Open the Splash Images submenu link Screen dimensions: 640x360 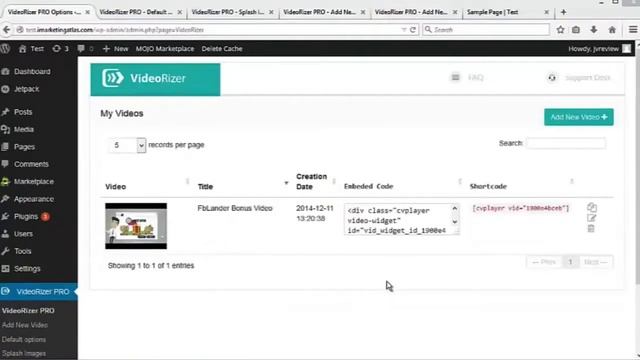(24, 353)
